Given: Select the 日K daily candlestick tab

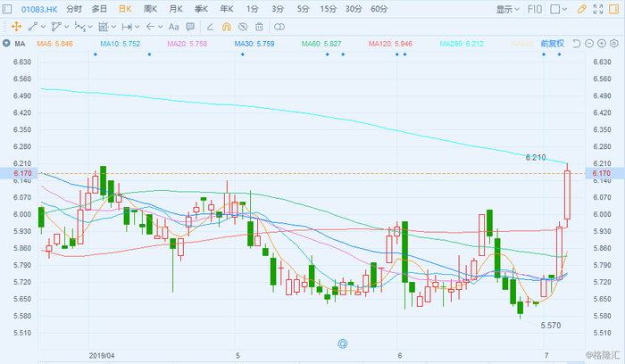Looking at the screenshot, I should coord(125,9).
